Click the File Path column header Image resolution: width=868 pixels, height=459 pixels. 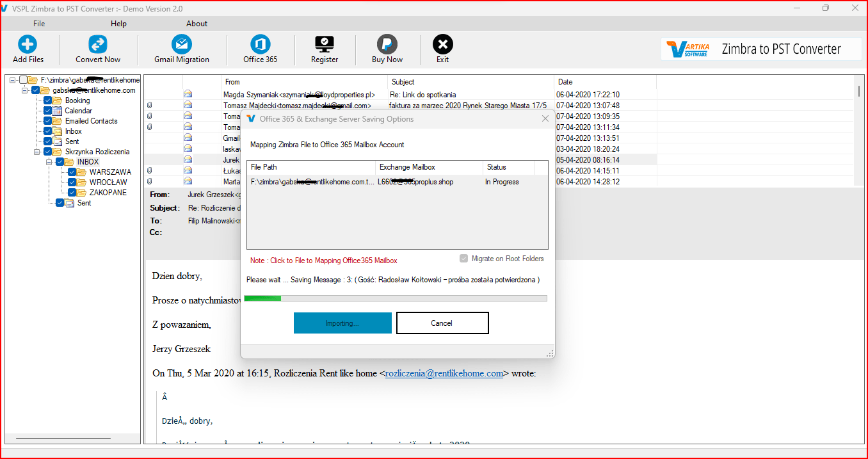click(311, 167)
